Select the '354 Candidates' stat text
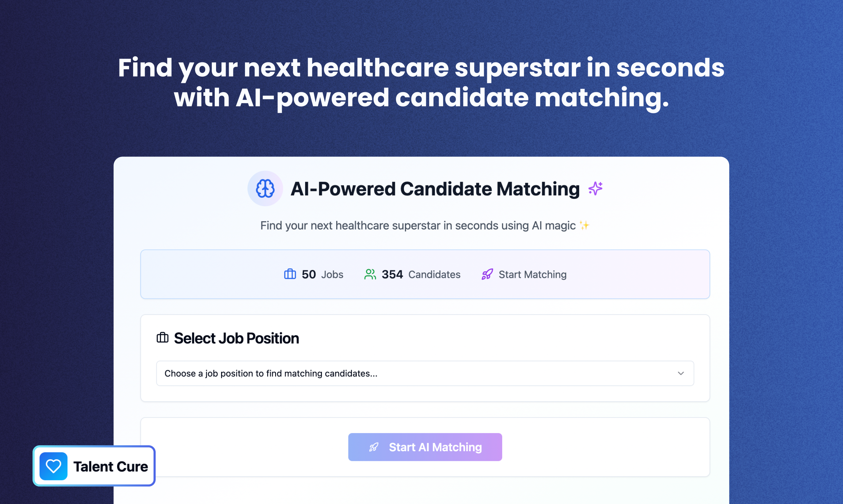Viewport: 843px width, 504px height. pos(421,275)
